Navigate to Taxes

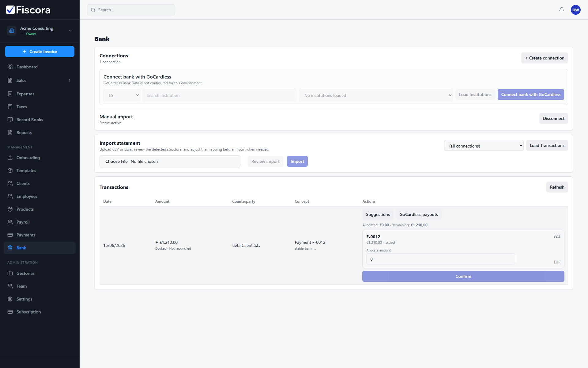(40, 107)
